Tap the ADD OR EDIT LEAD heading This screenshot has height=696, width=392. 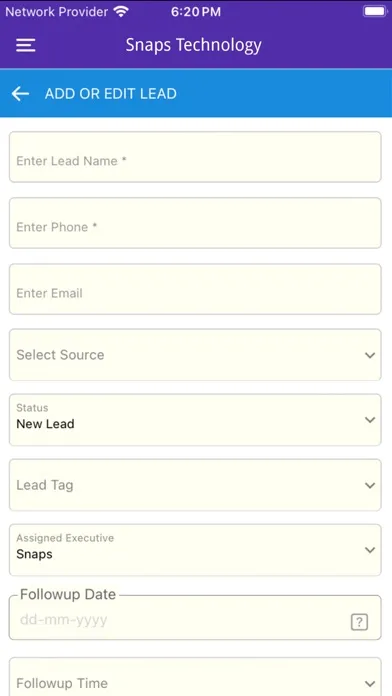tap(111, 94)
